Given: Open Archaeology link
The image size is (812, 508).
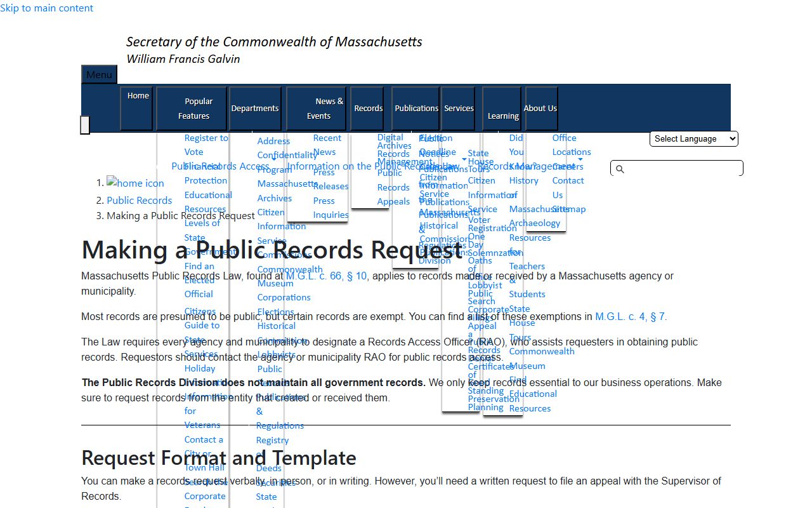Looking at the screenshot, I should click(535, 223).
